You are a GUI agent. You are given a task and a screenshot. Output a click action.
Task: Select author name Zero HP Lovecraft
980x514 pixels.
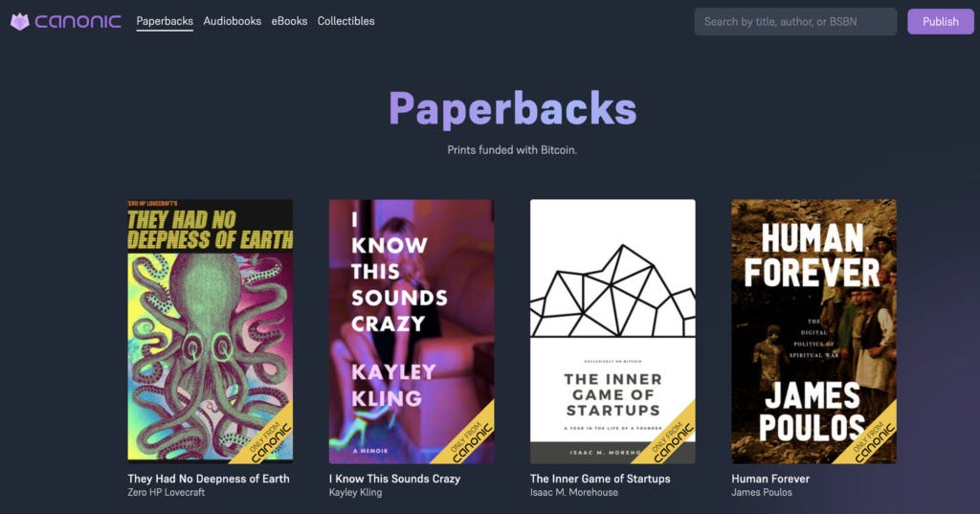(167, 493)
